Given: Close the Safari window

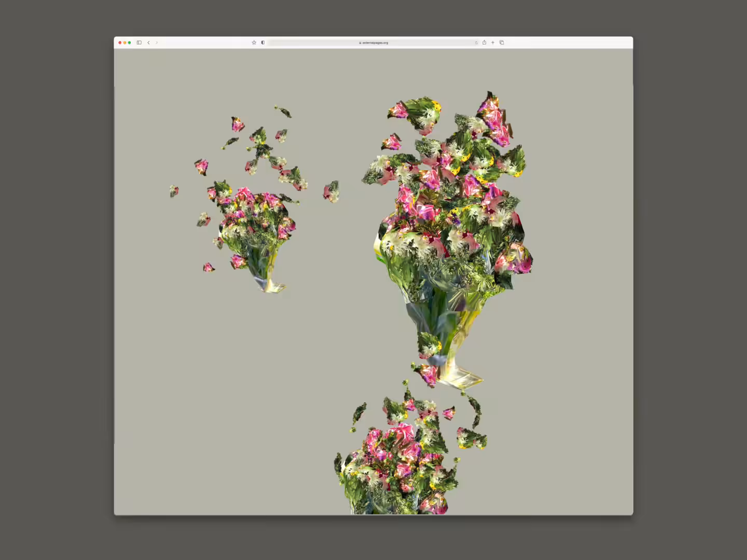Looking at the screenshot, I should point(120,43).
